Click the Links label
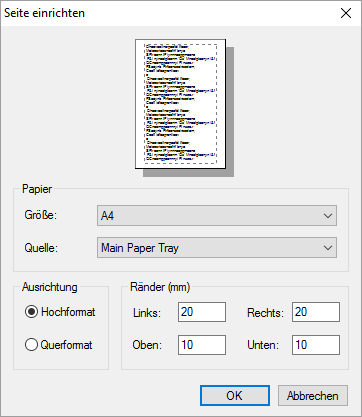Image resolution: width=362 pixels, height=417 pixels. (x=147, y=313)
